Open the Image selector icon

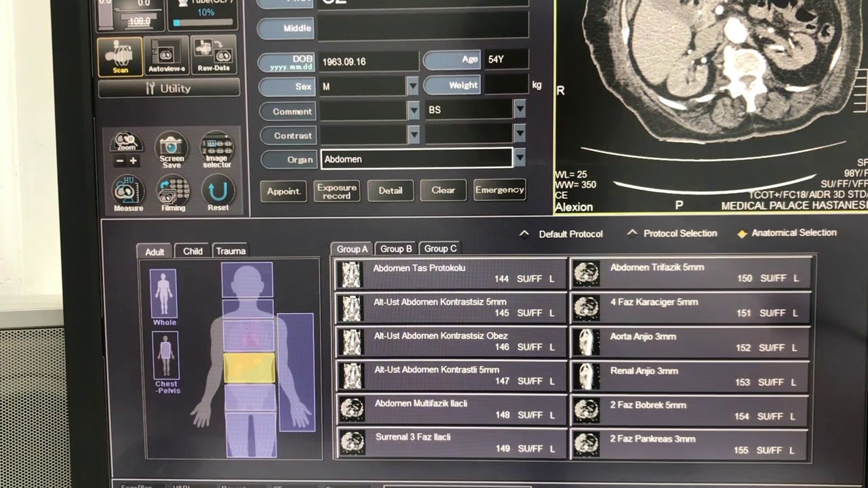[x=217, y=150]
